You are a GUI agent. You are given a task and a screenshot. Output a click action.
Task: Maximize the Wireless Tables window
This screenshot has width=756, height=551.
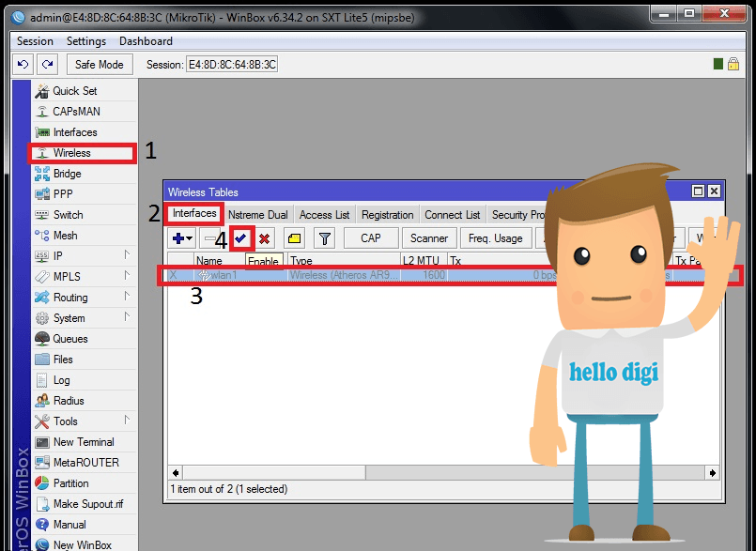click(x=698, y=191)
